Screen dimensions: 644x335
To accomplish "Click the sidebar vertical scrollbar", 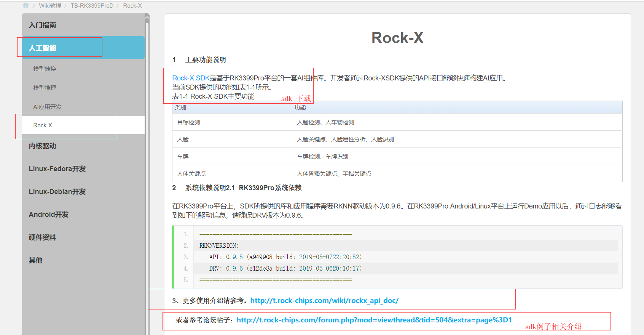I will (x=147, y=174).
